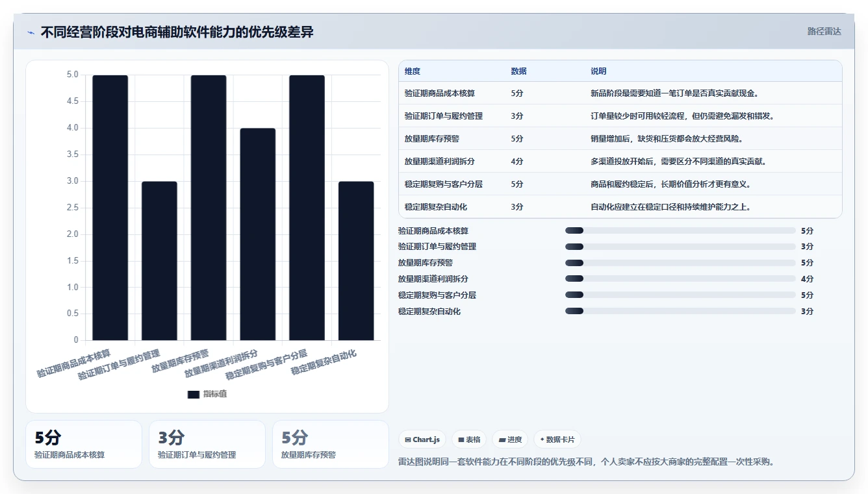Click the footer note starting with 雷达图说明
Screen dimensions: 868x494
tap(586, 462)
